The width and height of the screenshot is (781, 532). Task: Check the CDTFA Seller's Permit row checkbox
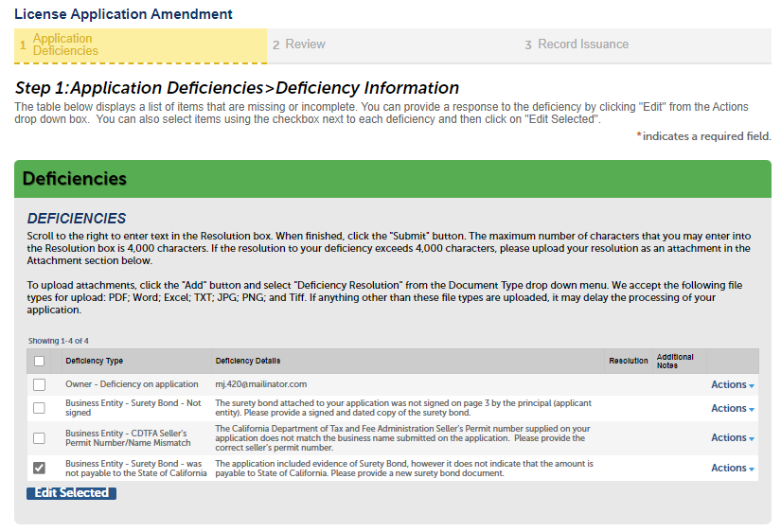39,438
